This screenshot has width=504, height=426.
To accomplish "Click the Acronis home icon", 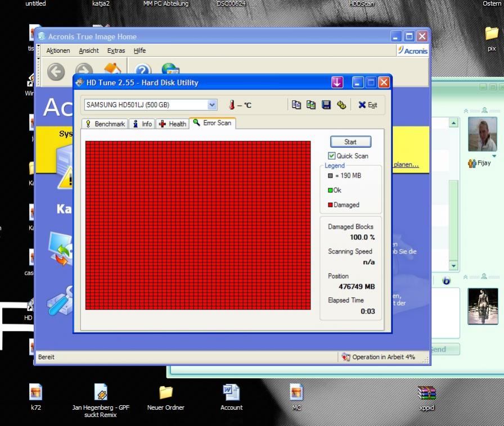I will coord(112,68).
